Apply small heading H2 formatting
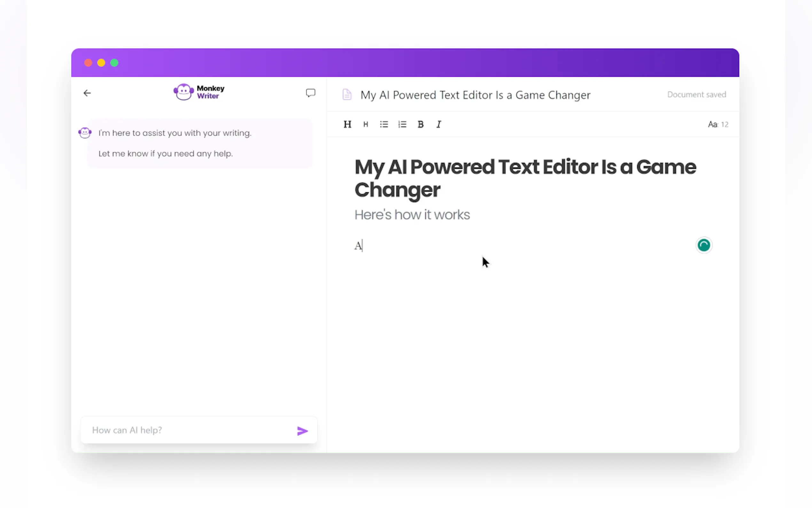This screenshot has width=812, height=508. point(365,124)
